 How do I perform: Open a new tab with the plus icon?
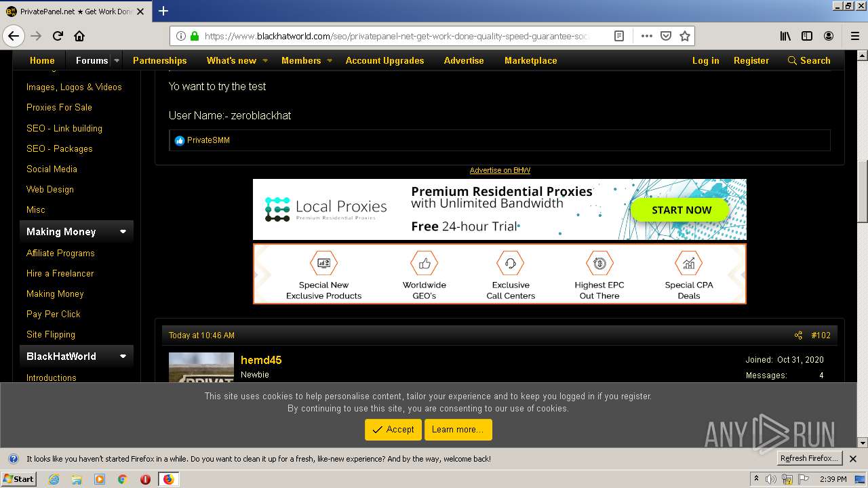163,11
